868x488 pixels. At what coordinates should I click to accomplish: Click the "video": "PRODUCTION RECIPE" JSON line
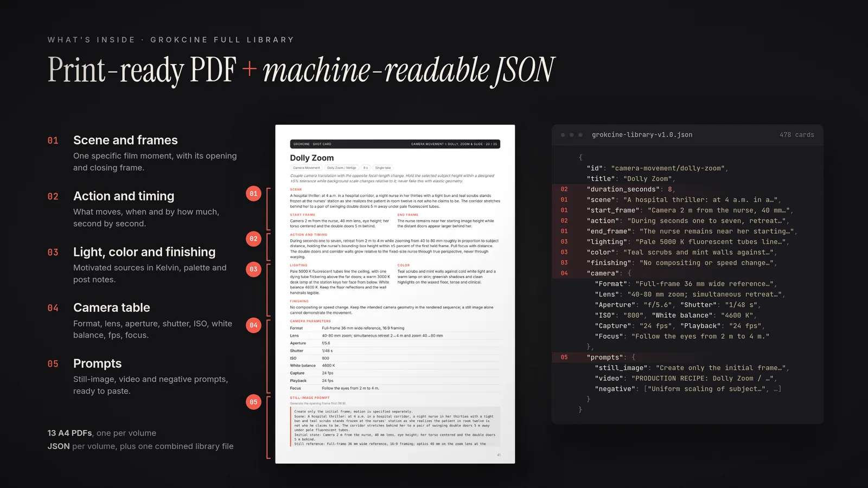pyautogui.click(x=686, y=378)
